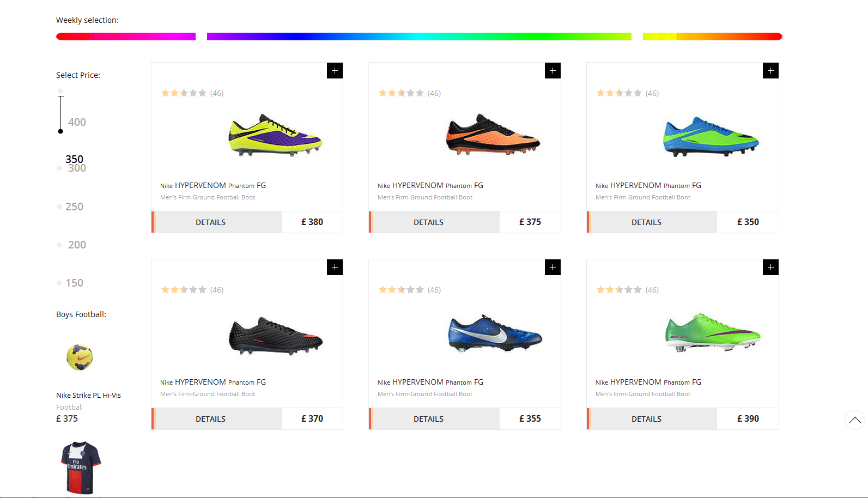Click the plus icon on the £355 boot card
The width and height of the screenshot is (868, 498).
553,267
